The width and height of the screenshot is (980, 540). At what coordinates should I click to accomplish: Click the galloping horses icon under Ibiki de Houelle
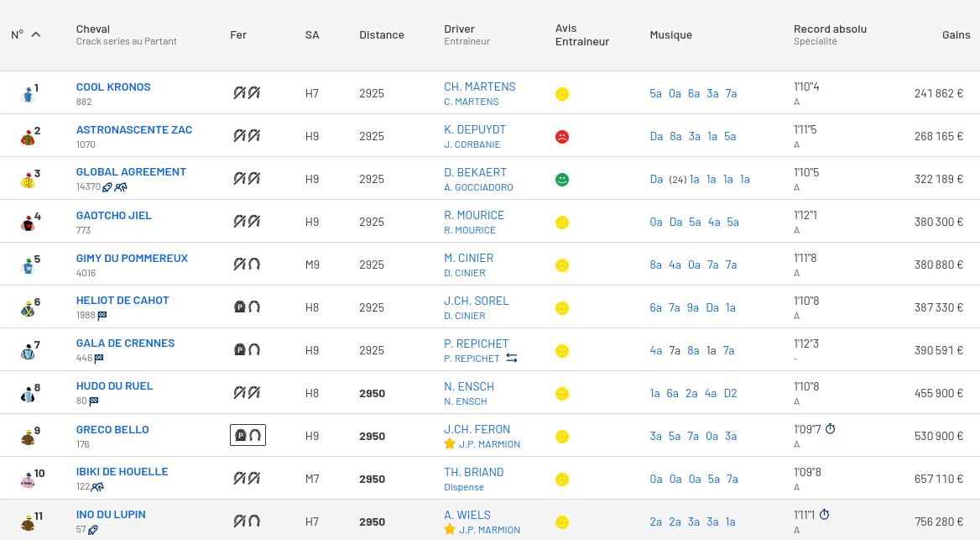(x=97, y=487)
